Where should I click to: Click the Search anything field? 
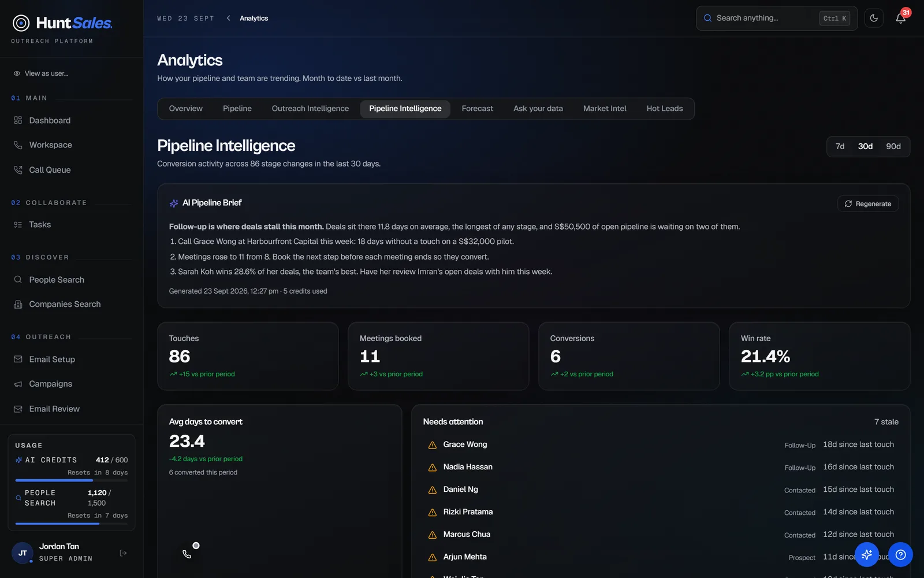[x=777, y=18]
